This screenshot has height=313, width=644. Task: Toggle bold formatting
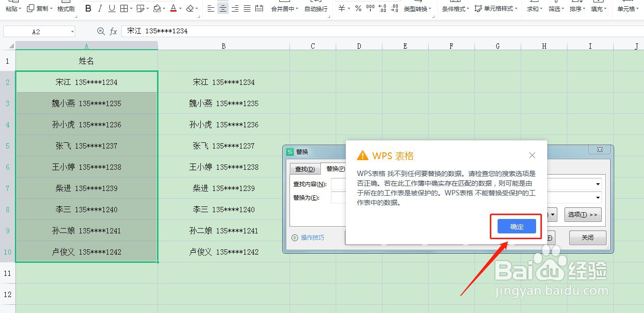coord(88,8)
